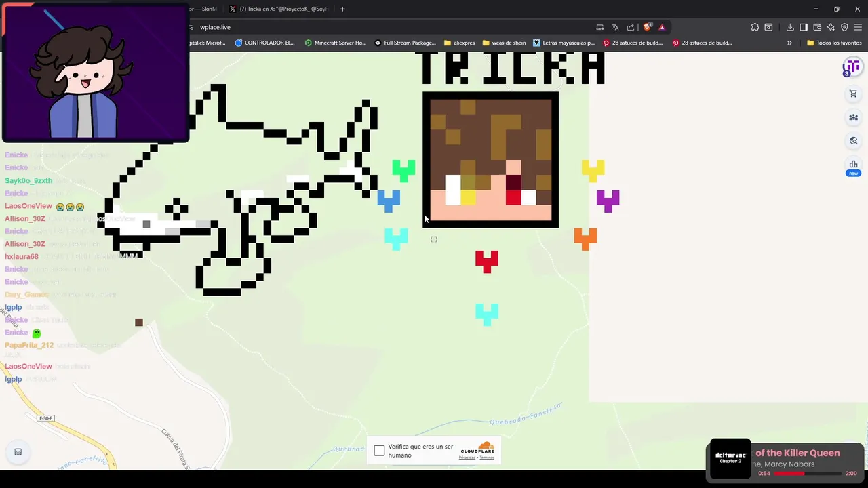Screen dimensions: 868x488
Task: Click the Tricka Minecraft face pixel art
Action: [x=490, y=160]
